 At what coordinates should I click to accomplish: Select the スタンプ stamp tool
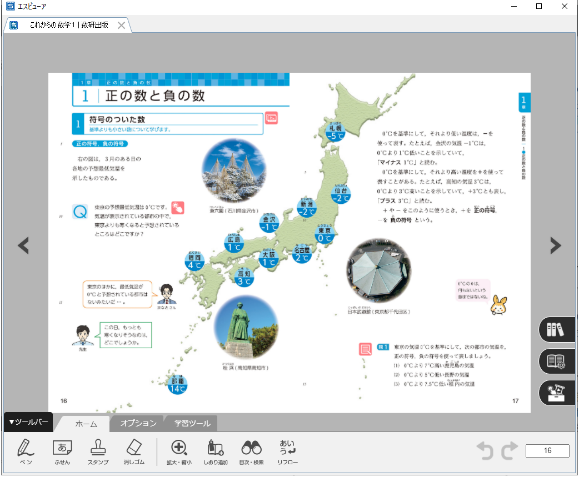[x=98, y=451]
